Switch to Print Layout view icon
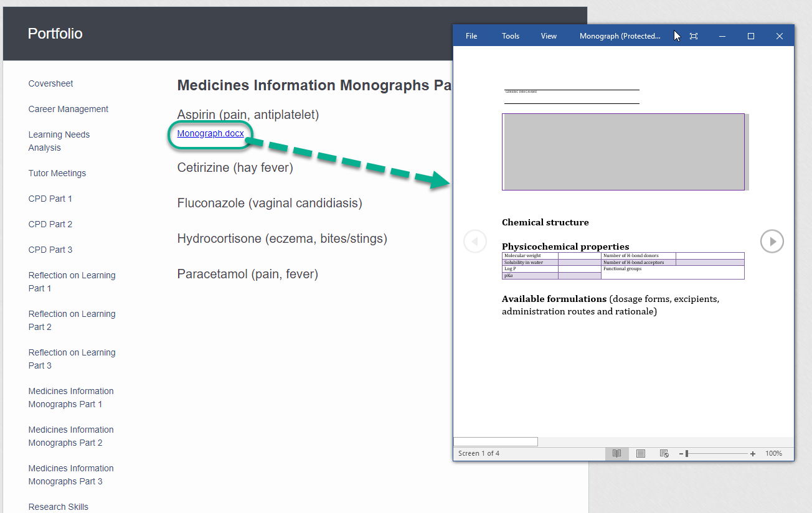The image size is (812, 513). point(641,453)
